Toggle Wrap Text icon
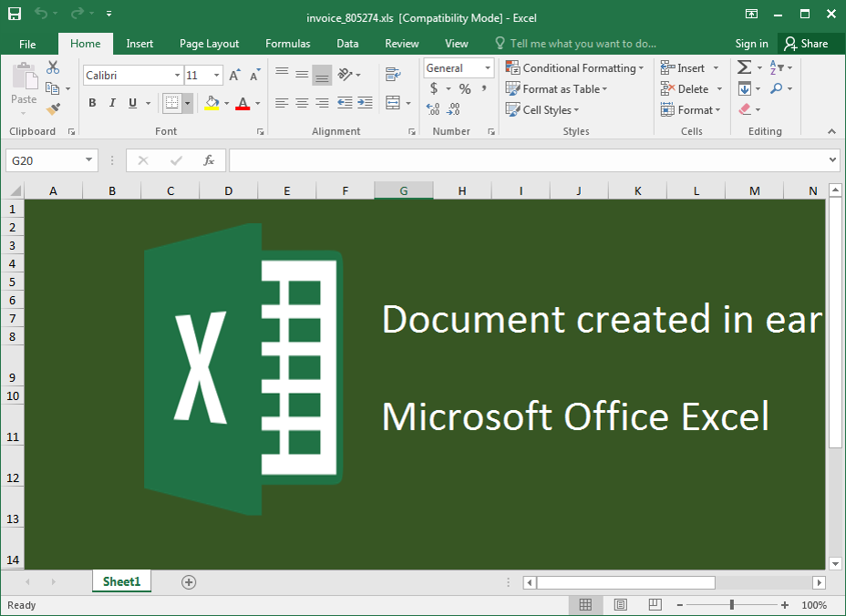Image resolution: width=846 pixels, height=616 pixels. tap(393, 74)
